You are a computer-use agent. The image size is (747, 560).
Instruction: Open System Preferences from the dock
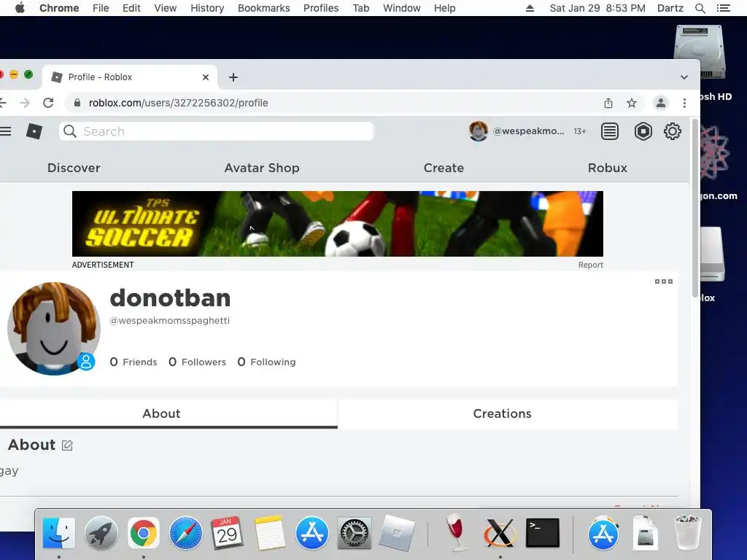pyautogui.click(x=354, y=533)
